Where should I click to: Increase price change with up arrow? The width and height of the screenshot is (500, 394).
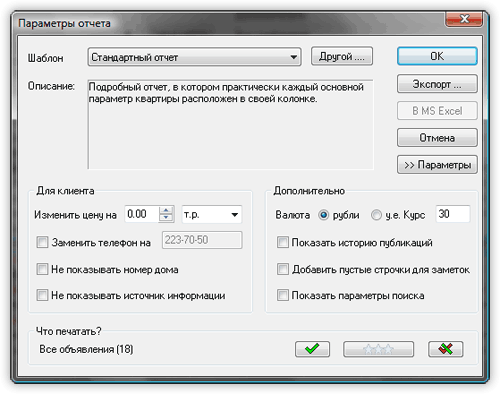click(x=166, y=210)
